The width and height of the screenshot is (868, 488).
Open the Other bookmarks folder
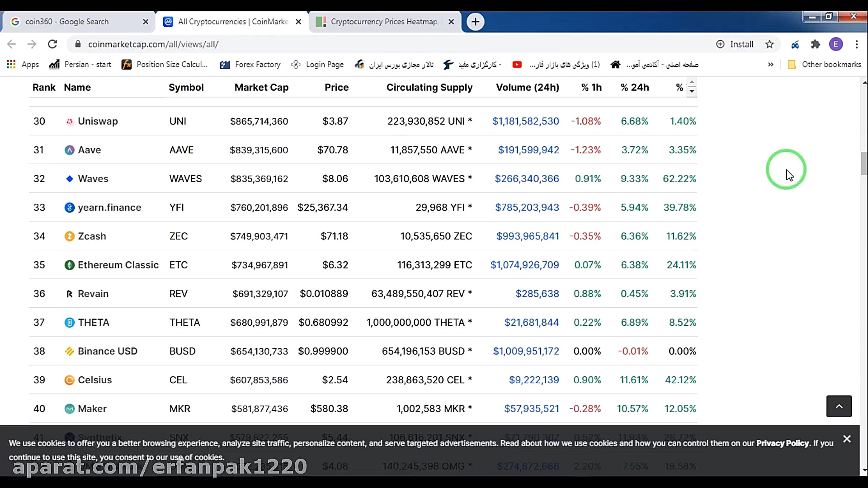pyautogui.click(x=825, y=65)
